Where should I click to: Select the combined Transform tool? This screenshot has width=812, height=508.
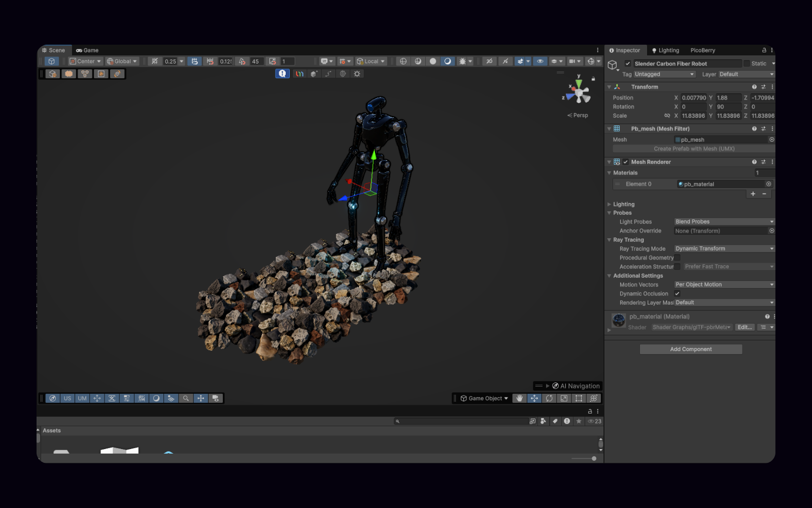click(x=594, y=398)
